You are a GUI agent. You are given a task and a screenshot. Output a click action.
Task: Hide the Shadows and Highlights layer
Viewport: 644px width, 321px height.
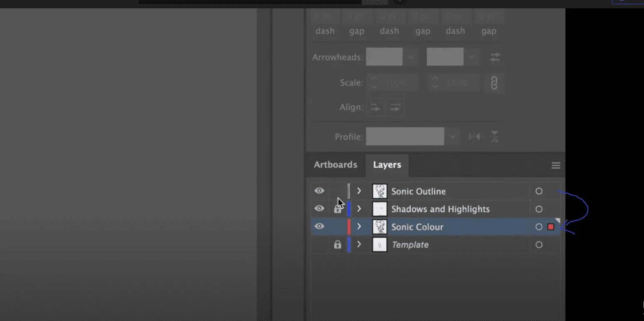319,209
